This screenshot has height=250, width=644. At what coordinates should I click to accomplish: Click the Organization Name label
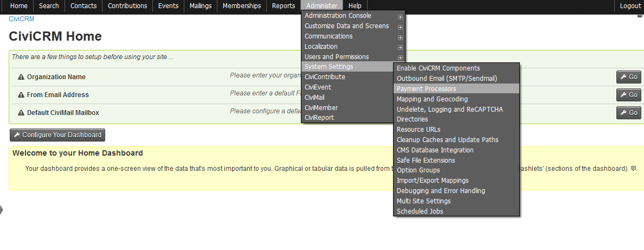[x=56, y=77]
